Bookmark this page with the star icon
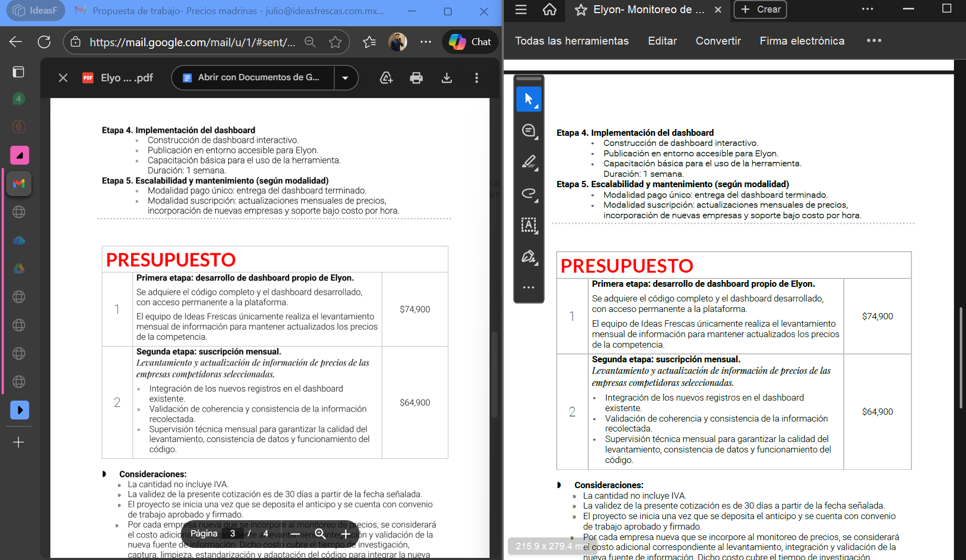The image size is (966, 560). click(335, 42)
